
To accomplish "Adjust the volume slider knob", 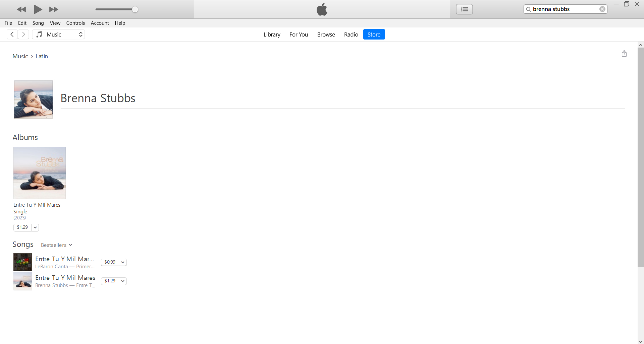I will coord(135,9).
